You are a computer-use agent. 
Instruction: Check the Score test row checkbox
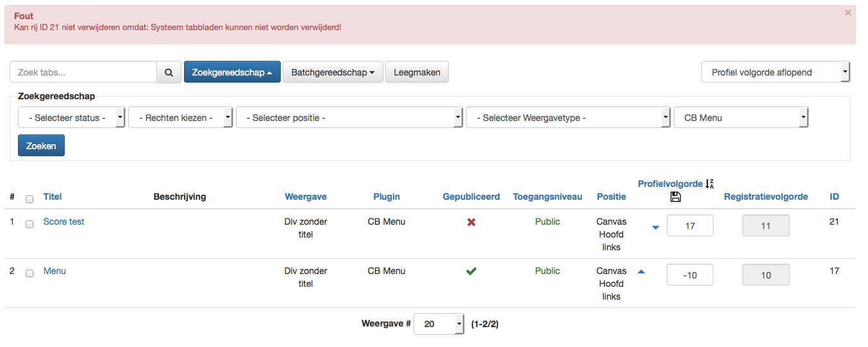pyautogui.click(x=29, y=224)
